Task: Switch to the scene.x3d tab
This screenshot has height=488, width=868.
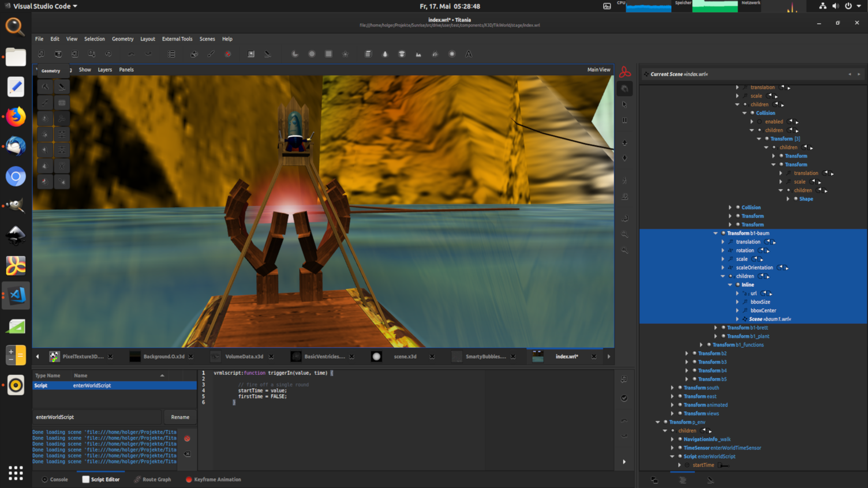Action: click(x=404, y=356)
